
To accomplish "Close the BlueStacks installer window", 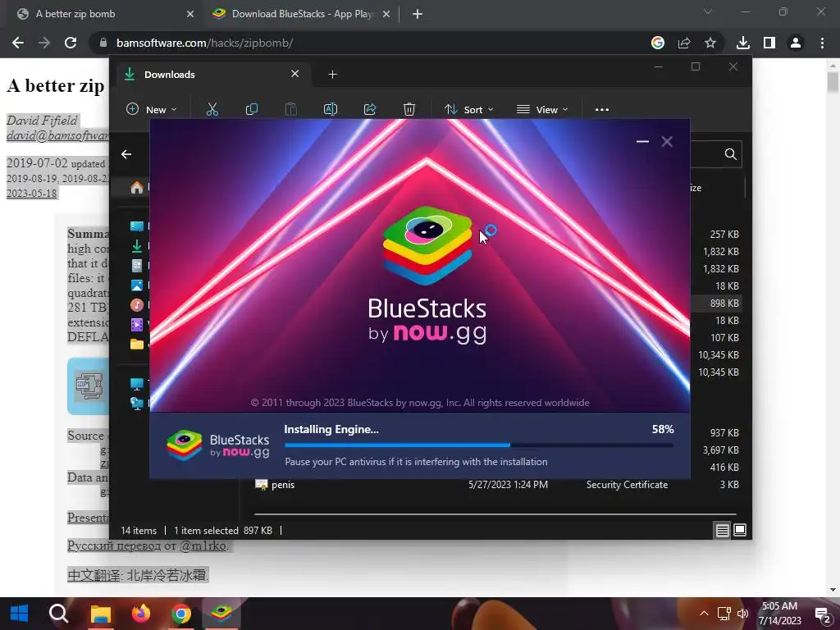I will click(x=667, y=141).
